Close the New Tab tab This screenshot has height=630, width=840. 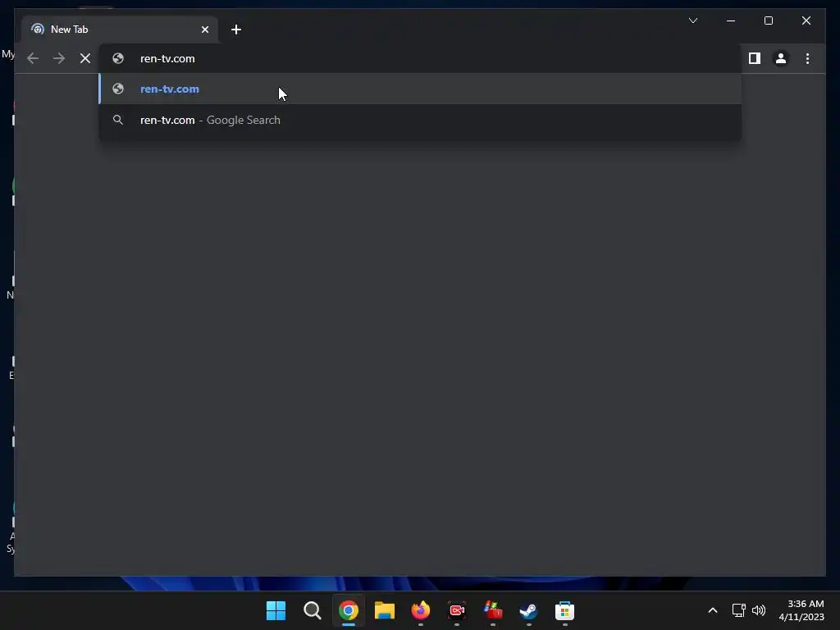click(x=204, y=30)
